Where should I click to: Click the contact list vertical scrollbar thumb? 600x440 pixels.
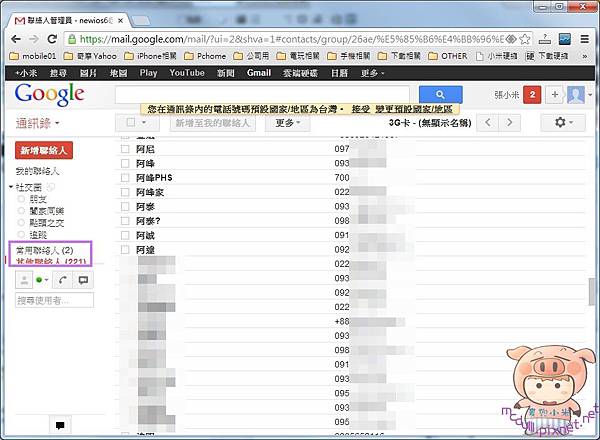coord(593,292)
